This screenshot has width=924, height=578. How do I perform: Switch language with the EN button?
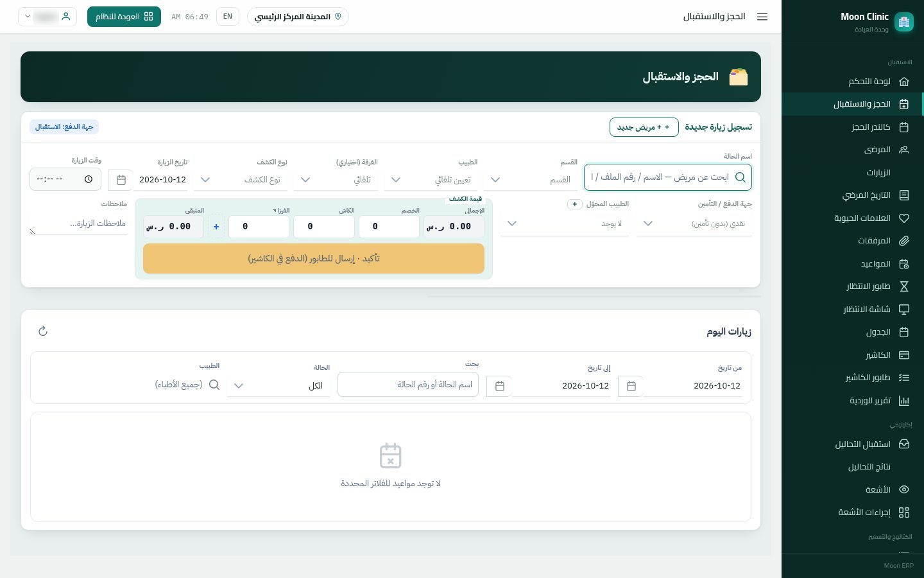coord(228,17)
